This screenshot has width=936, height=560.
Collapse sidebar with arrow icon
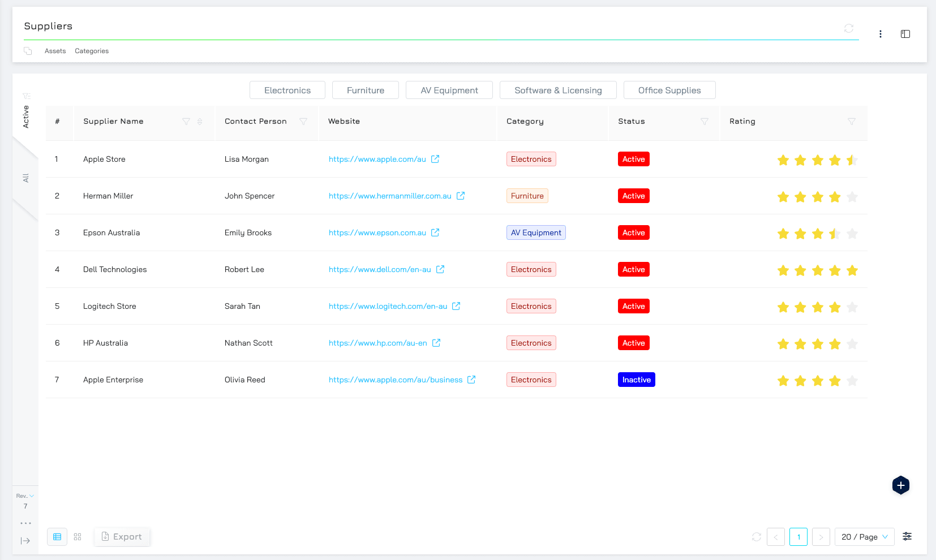click(25, 541)
